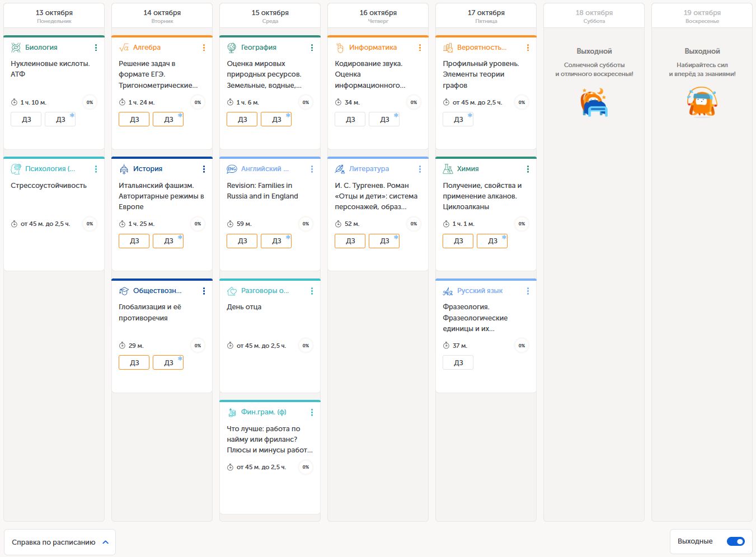This screenshot has width=756, height=557.
Task: Select the 17 октября Пятница column header
Action: click(x=486, y=16)
